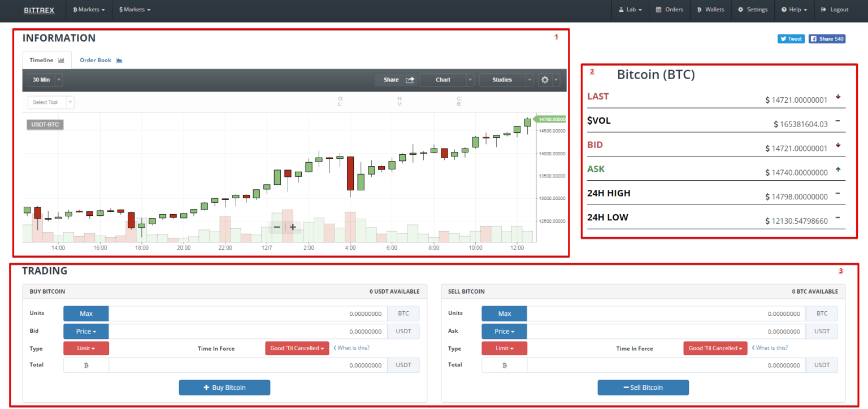Switch to the Timeline tab

click(47, 60)
